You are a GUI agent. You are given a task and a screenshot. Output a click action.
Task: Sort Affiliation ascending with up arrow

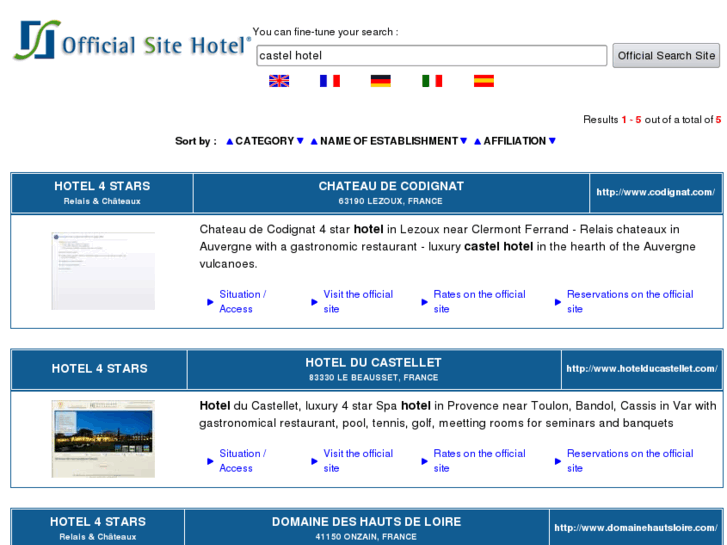478,141
